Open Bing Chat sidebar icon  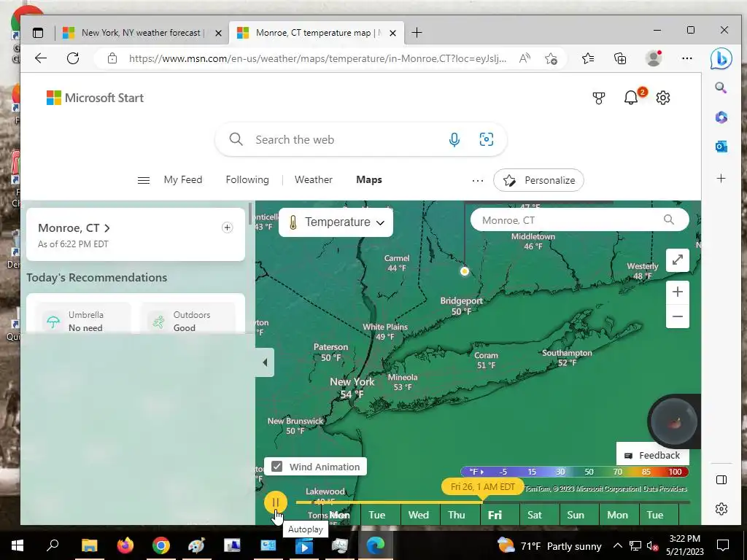tap(721, 58)
